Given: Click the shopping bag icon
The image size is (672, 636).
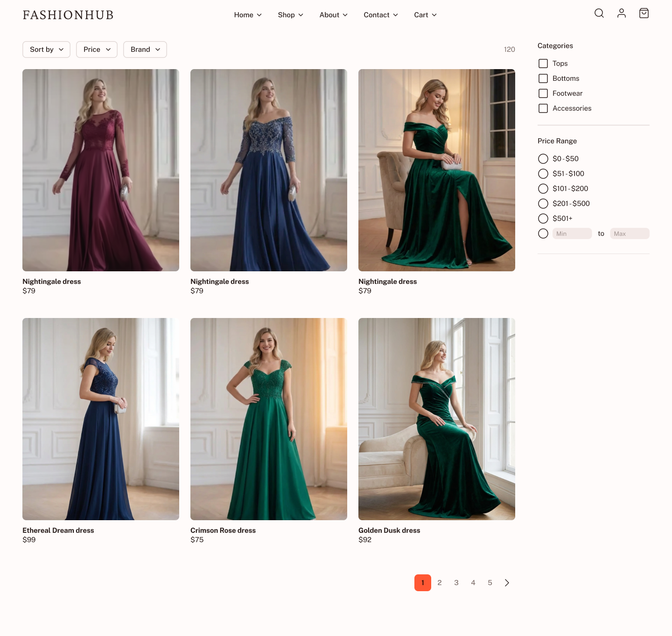Looking at the screenshot, I should [x=644, y=14].
